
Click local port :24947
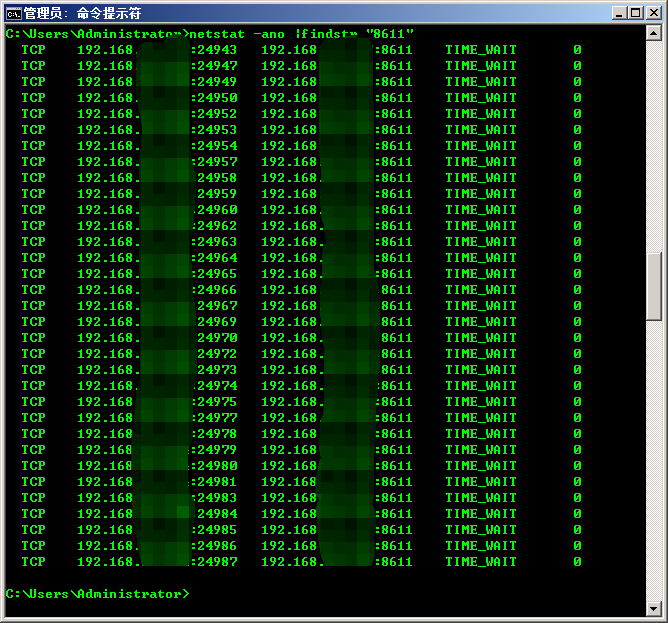tap(214, 66)
